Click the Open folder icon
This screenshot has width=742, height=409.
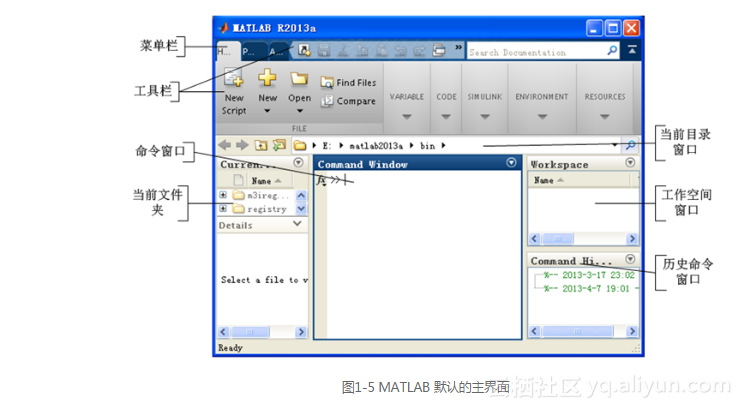(299, 78)
